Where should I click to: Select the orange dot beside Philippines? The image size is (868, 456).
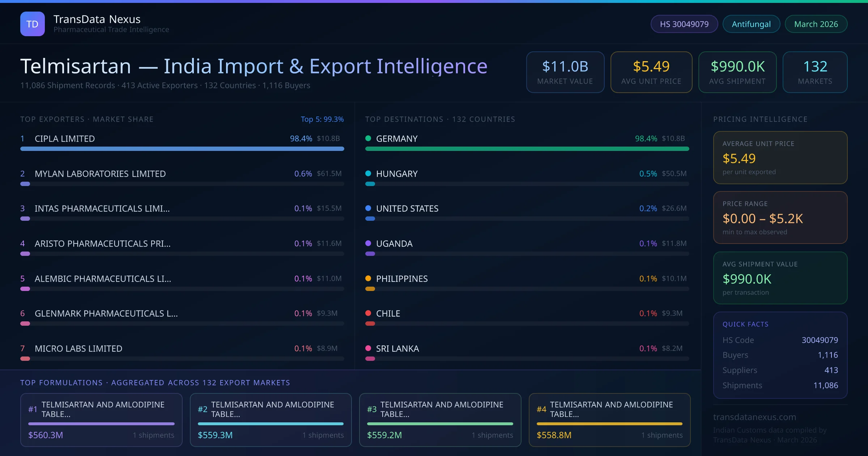368,279
